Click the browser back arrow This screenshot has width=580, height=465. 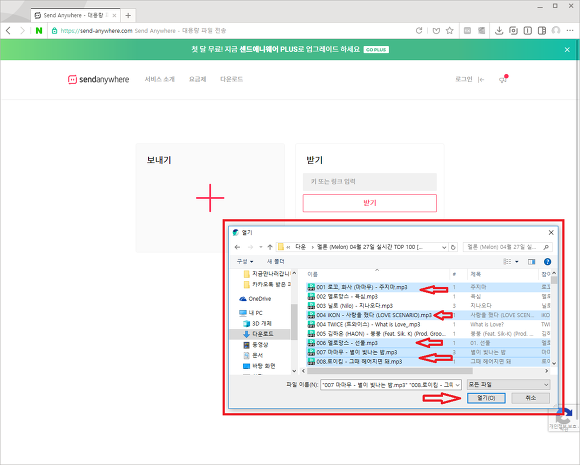click(9, 31)
